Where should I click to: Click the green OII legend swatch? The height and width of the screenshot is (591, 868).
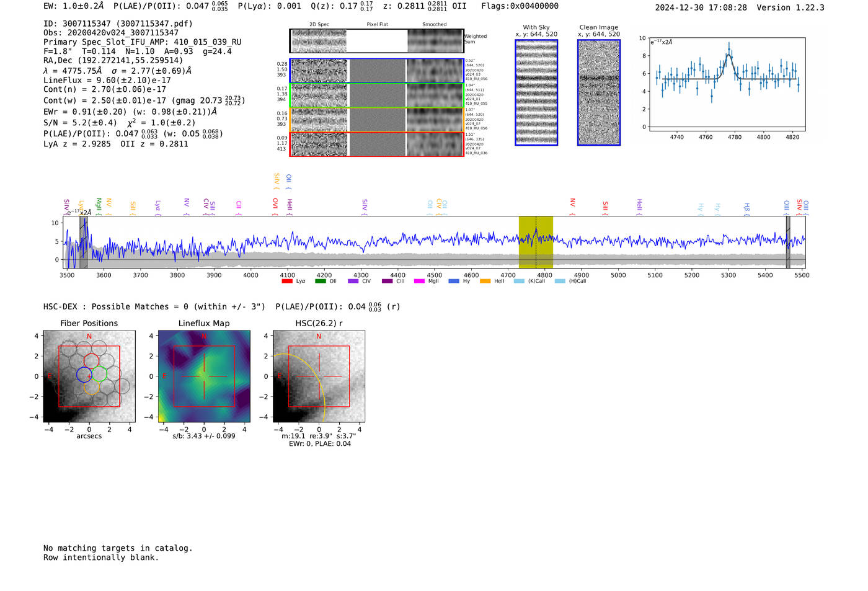click(x=320, y=281)
